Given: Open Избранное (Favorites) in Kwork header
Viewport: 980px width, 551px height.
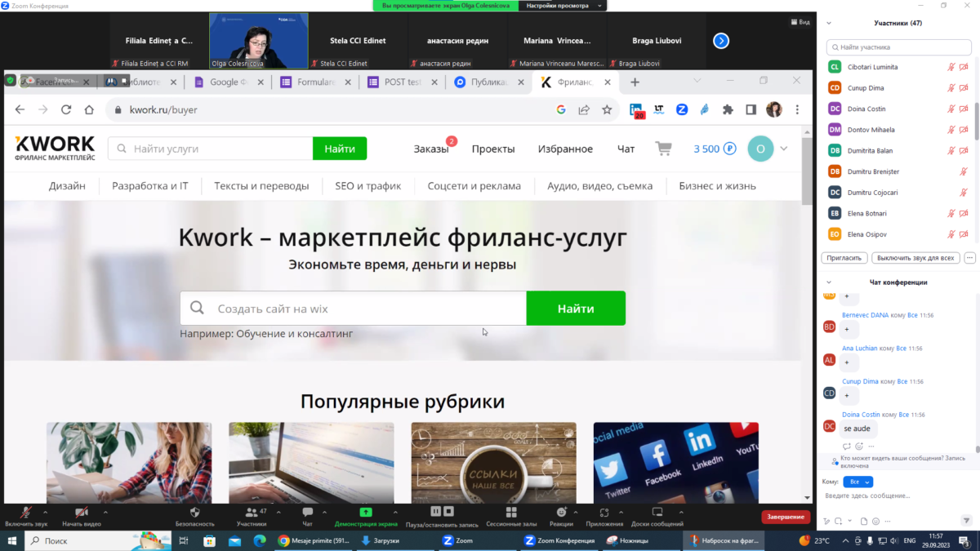Looking at the screenshot, I should coord(565,149).
